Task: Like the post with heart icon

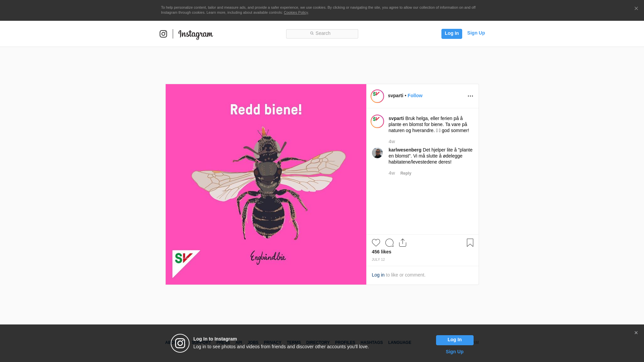Action: (x=376, y=243)
